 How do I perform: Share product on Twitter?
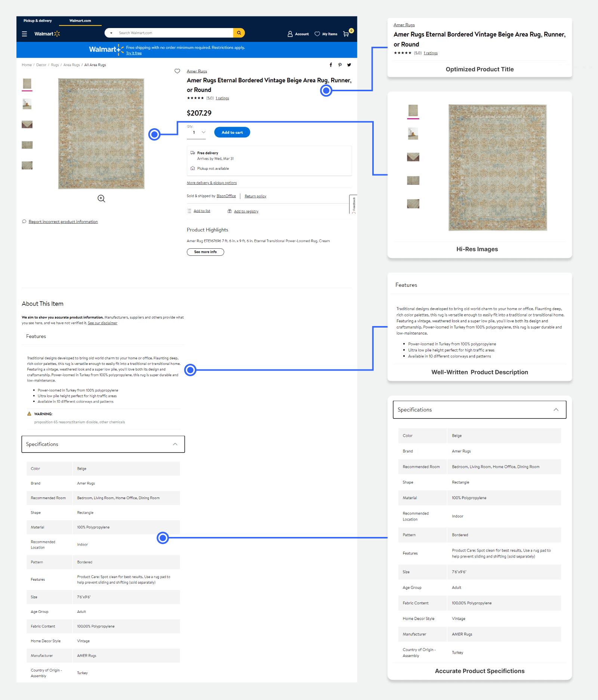pos(349,65)
